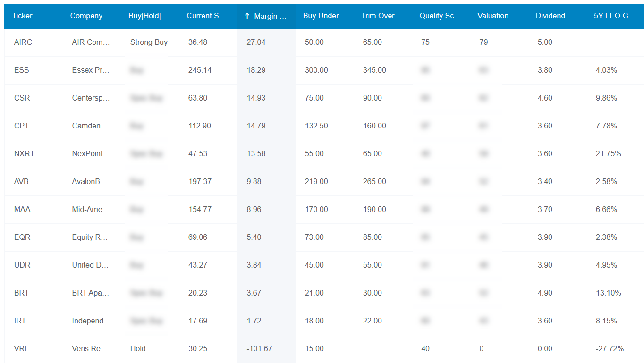The height and width of the screenshot is (364, 644).
Task: Select the ESS ticker cell
Action: click(22, 70)
